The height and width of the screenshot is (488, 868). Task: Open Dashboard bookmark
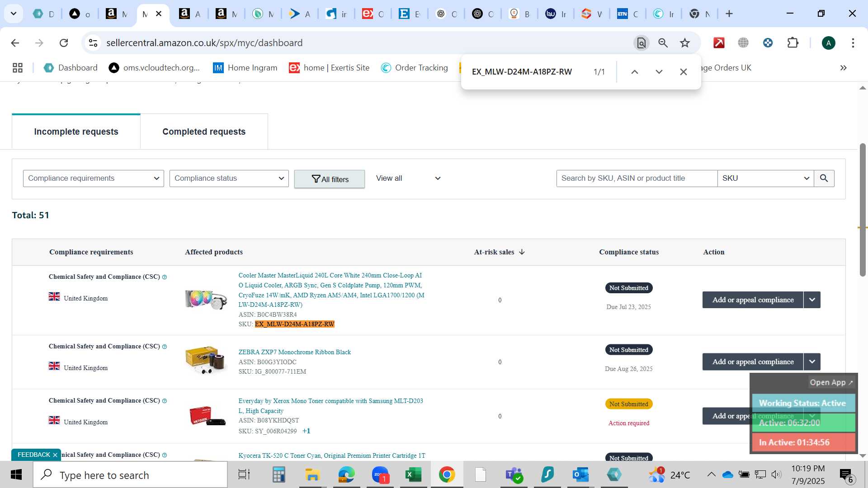click(x=71, y=68)
